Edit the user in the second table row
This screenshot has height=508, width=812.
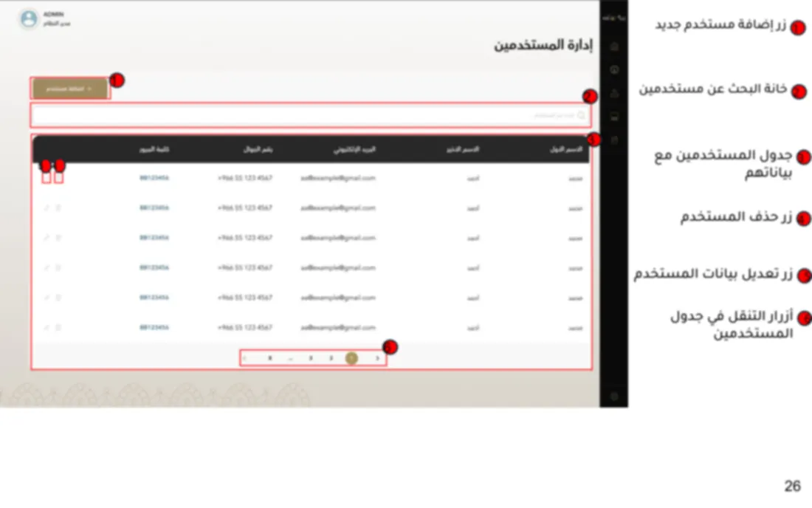47,208
